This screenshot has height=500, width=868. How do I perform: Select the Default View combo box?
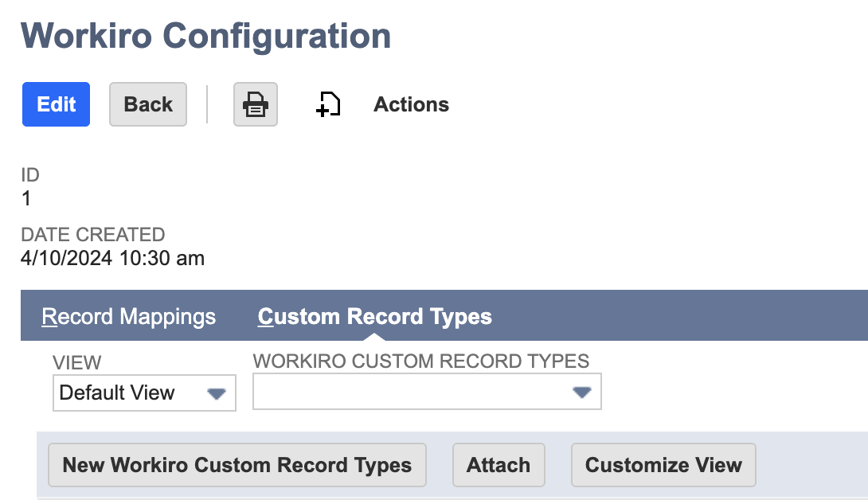click(x=143, y=392)
